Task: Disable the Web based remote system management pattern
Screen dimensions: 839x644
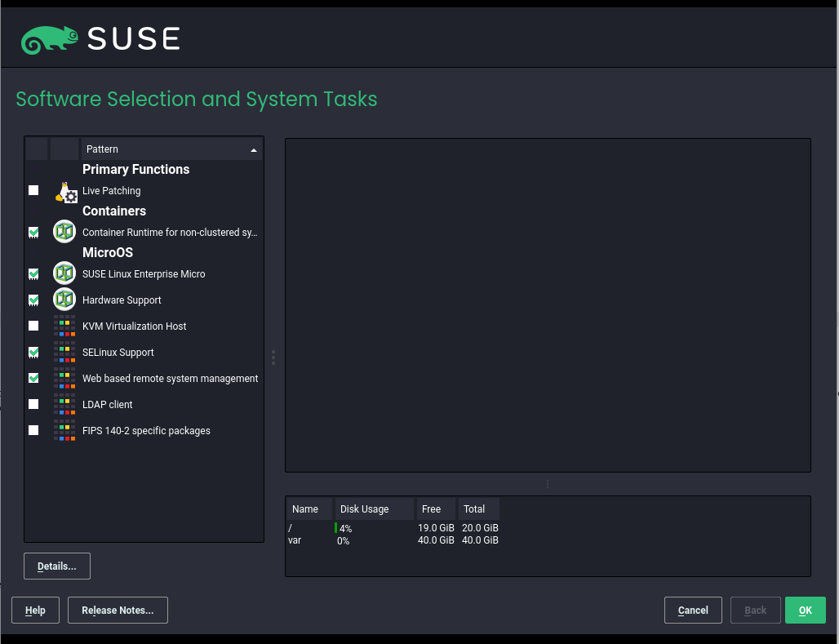Action: coord(33,378)
